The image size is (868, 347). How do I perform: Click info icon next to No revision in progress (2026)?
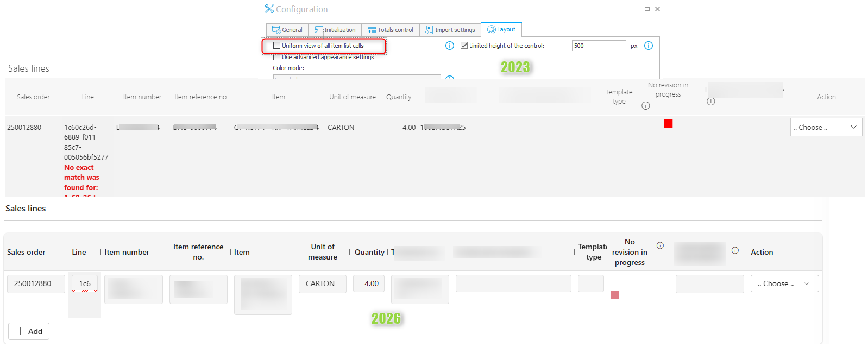pos(660,245)
